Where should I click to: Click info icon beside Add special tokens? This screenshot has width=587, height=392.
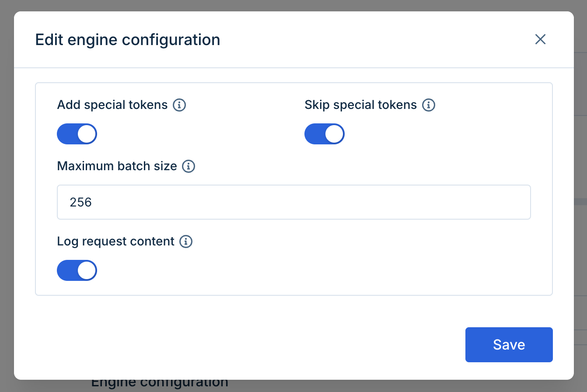[179, 105]
